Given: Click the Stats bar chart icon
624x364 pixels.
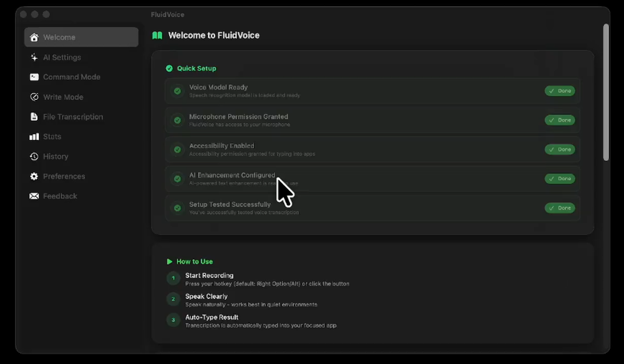Looking at the screenshot, I should point(34,136).
